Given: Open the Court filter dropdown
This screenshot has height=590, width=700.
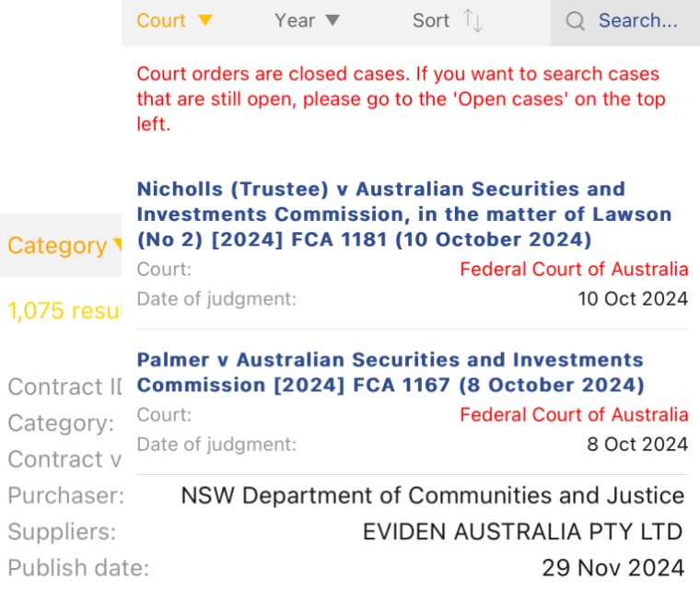Looking at the screenshot, I should (x=175, y=20).
